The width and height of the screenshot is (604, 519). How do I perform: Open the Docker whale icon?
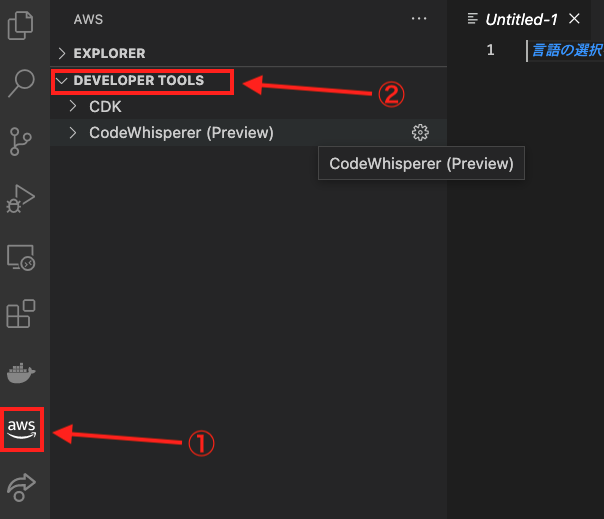pyautogui.click(x=21, y=373)
